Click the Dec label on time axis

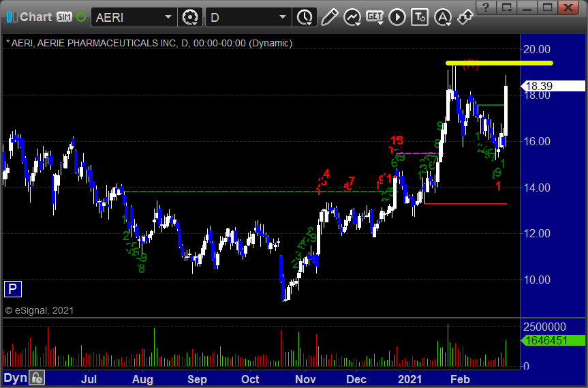click(356, 379)
